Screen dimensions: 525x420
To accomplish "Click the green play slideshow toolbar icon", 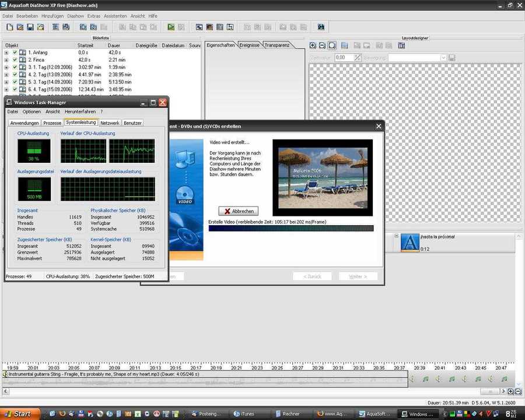I will coord(171,27).
